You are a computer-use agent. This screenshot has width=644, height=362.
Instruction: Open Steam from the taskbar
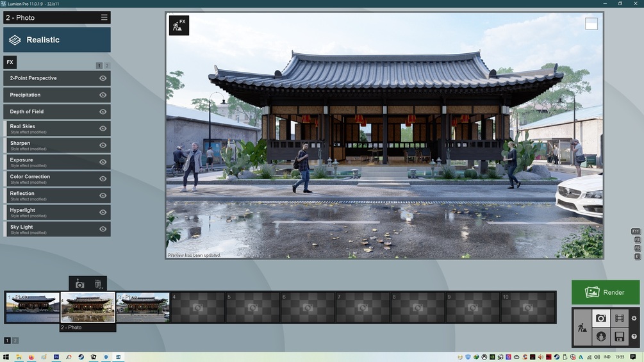81,357
